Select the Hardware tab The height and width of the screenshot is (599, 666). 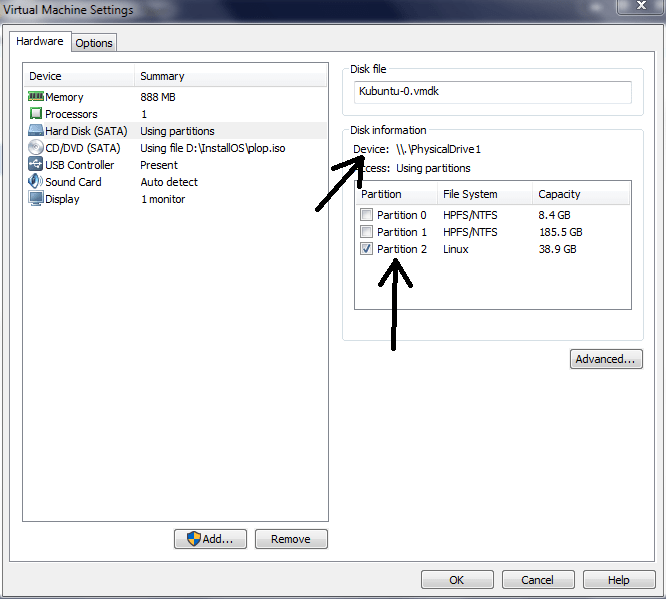click(40, 42)
